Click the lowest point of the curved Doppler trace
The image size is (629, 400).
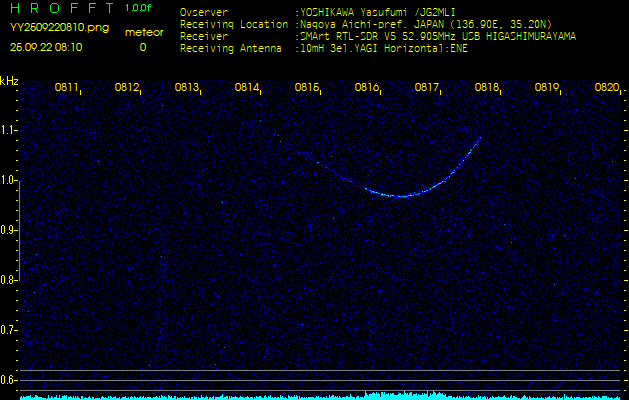(x=400, y=196)
